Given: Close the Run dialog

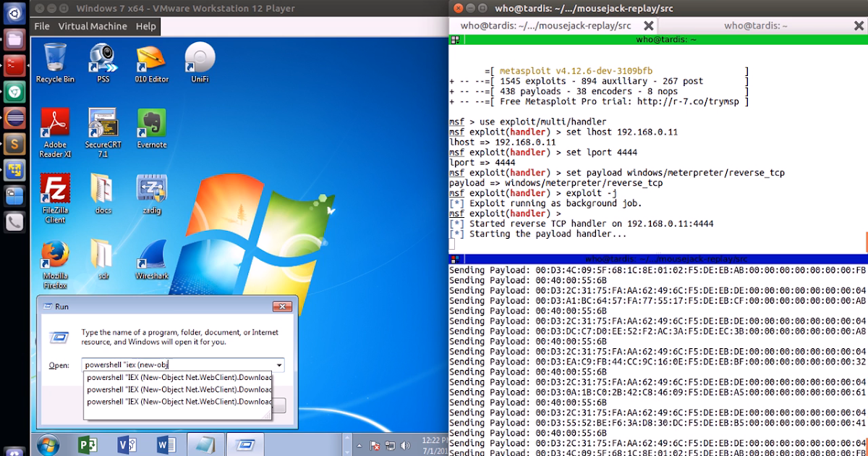Looking at the screenshot, I should [281, 307].
